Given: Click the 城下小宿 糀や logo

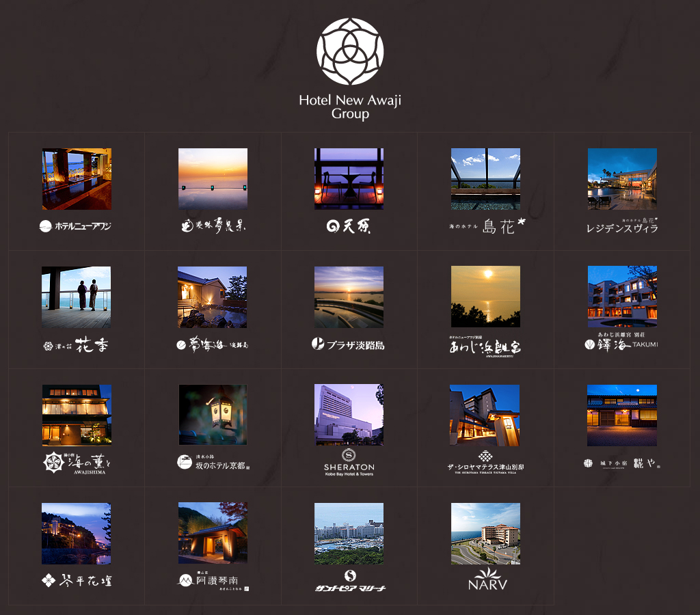Looking at the screenshot, I should point(622,464).
